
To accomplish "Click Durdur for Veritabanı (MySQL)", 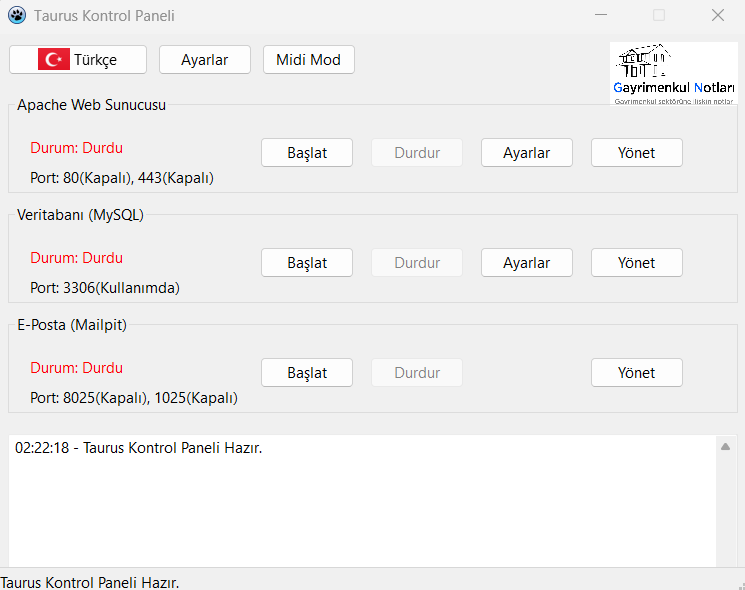I will tap(417, 263).
